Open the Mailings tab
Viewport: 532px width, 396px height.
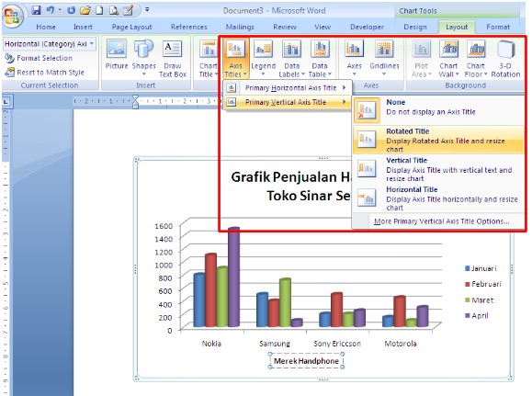(x=240, y=27)
